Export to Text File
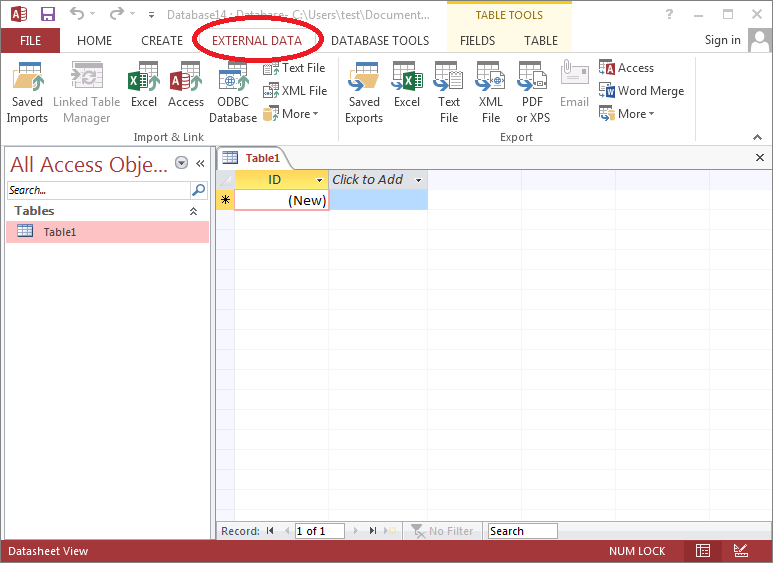 tap(449, 93)
